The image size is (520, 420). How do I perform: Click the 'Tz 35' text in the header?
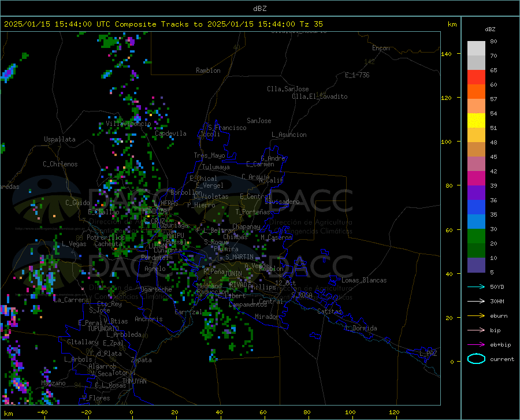click(311, 24)
